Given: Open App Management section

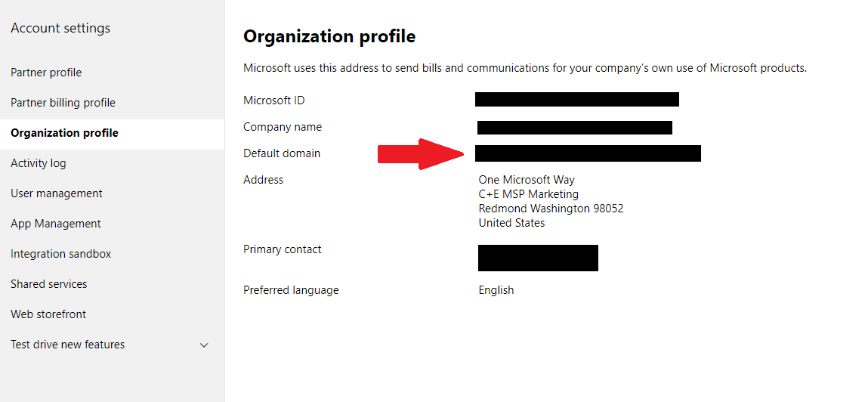Looking at the screenshot, I should pos(56,224).
